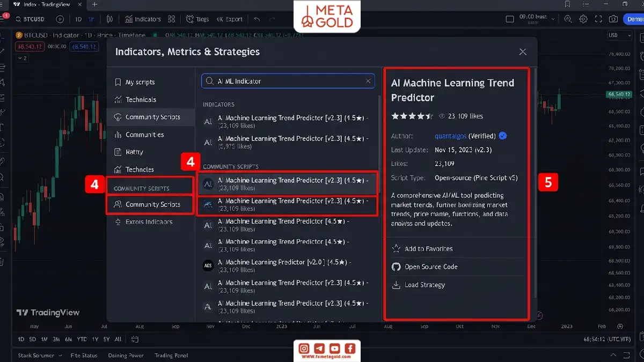The height and width of the screenshot is (362, 644).
Task: Click the AES round script icon
Action: 208,265
